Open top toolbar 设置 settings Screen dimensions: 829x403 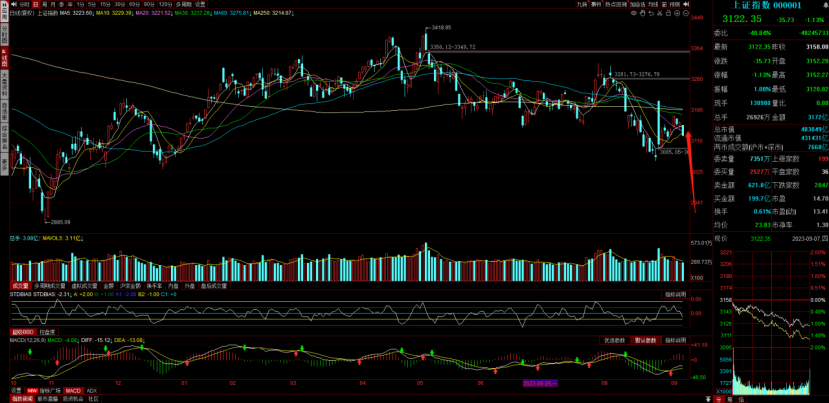[200, 4]
